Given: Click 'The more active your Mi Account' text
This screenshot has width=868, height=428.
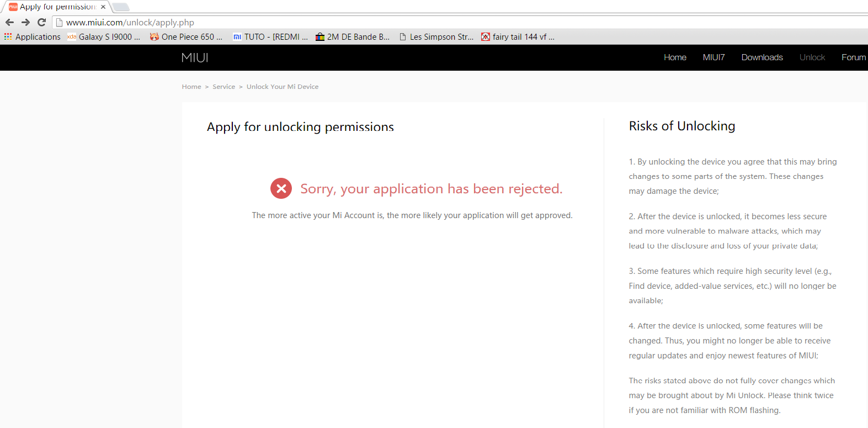Looking at the screenshot, I should click(412, 215).
